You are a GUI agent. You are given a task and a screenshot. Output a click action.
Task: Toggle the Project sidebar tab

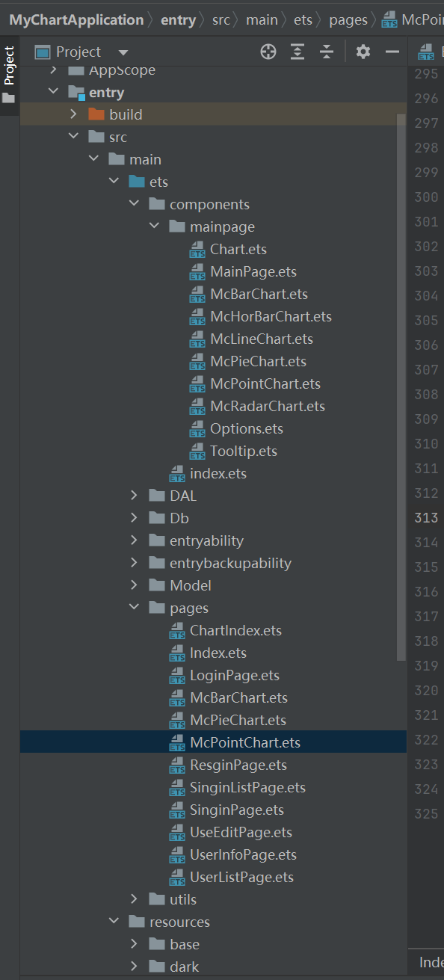pos(9,75)
